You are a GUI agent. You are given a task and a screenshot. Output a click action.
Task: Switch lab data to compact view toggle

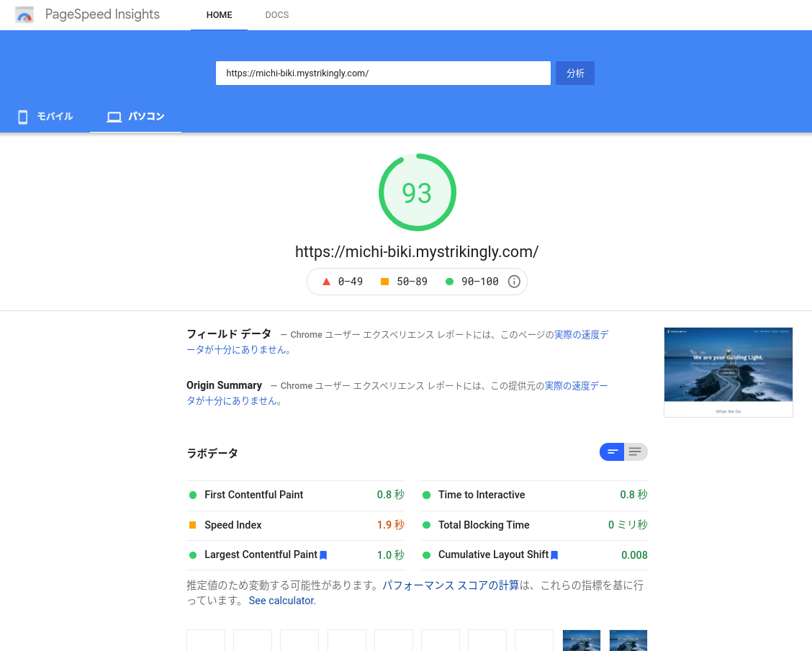pos(612,452)
